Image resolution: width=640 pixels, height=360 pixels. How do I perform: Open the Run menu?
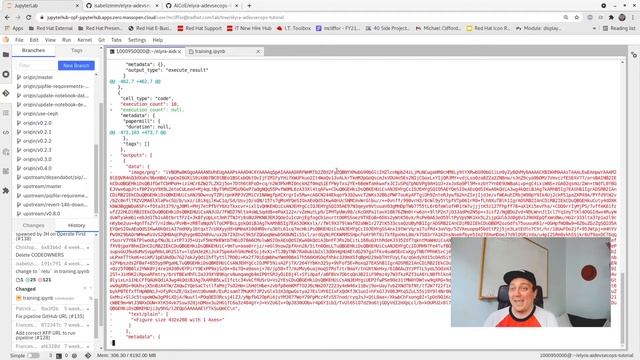pos(67,40)
